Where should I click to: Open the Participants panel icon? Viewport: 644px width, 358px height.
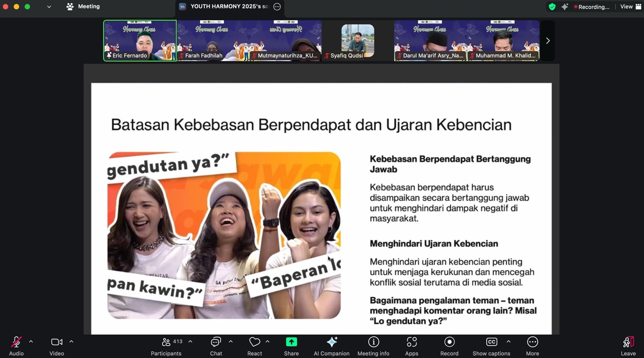pos(166,342)
